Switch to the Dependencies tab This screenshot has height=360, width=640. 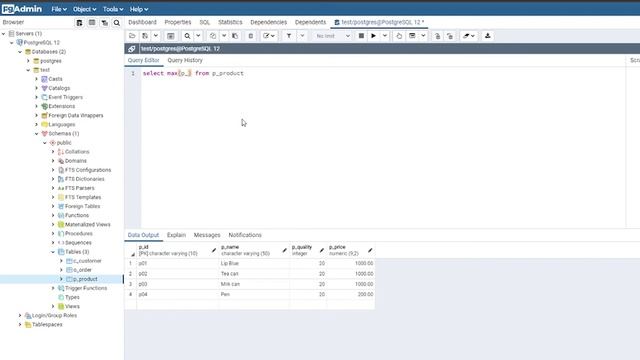pos(269,22)
